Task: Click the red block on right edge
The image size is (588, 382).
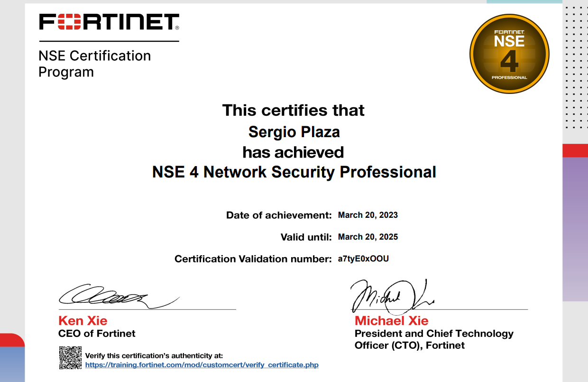Action: click(575, 150)
